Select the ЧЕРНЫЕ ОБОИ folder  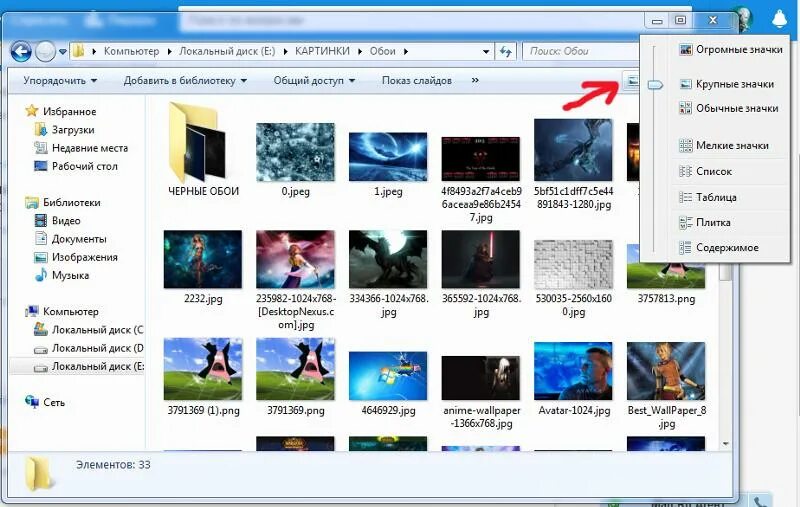point(197,142)
